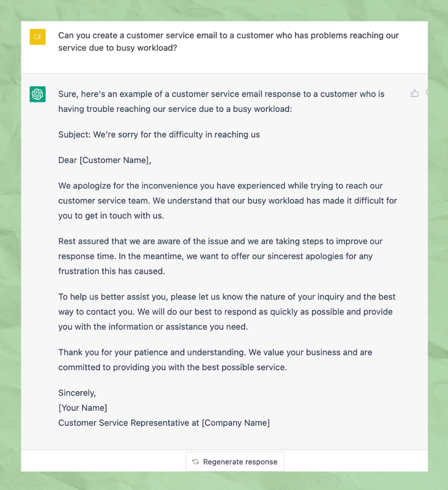
Task: Click the green ChatGPT logo avatar
Action: (x=37, y=94)
